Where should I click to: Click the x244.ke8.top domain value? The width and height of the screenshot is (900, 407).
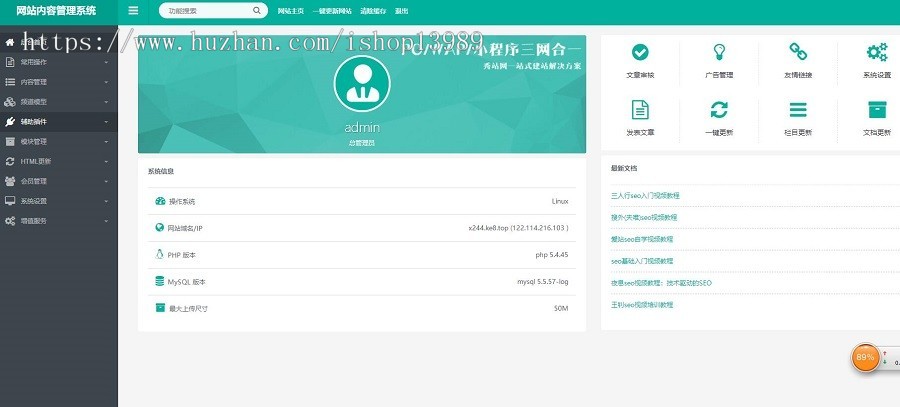(518, 227)
